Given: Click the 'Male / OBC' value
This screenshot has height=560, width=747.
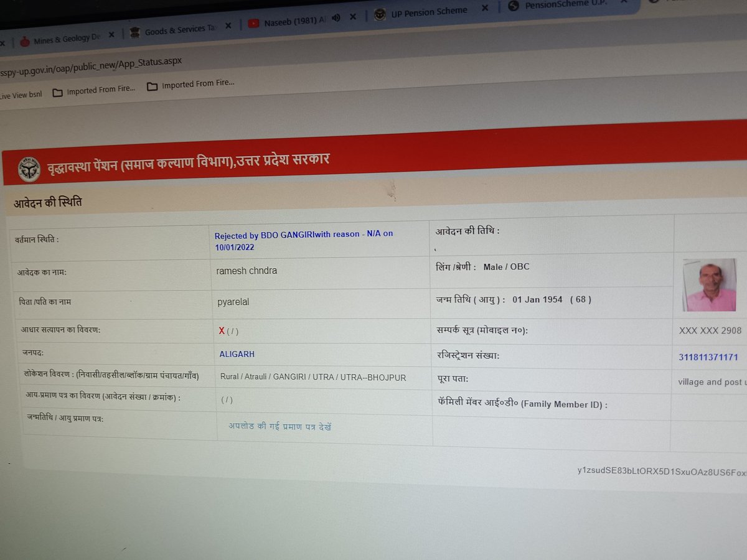Looking at the screenshot, I should pyautogui.click(x=506, y=267).
